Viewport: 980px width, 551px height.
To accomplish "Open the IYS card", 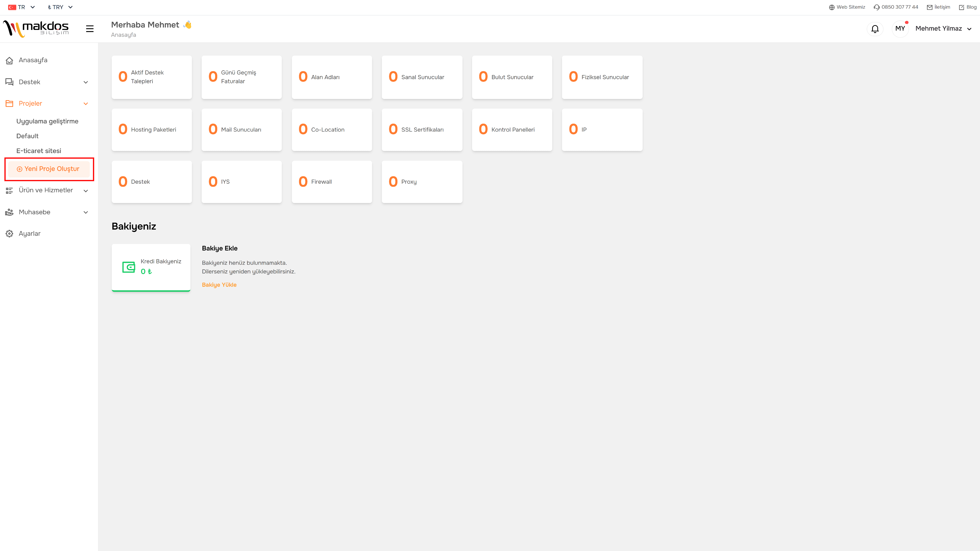I will [242, 182].
